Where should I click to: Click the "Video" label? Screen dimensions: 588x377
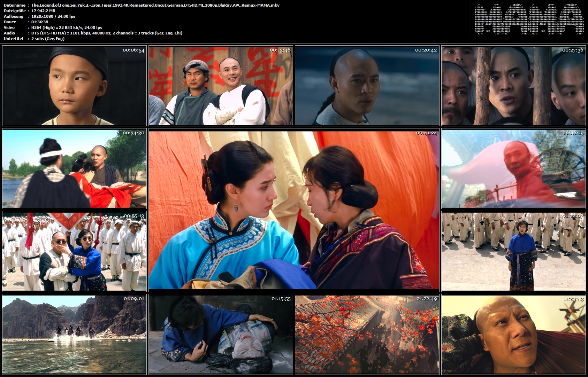pos(9,28)
